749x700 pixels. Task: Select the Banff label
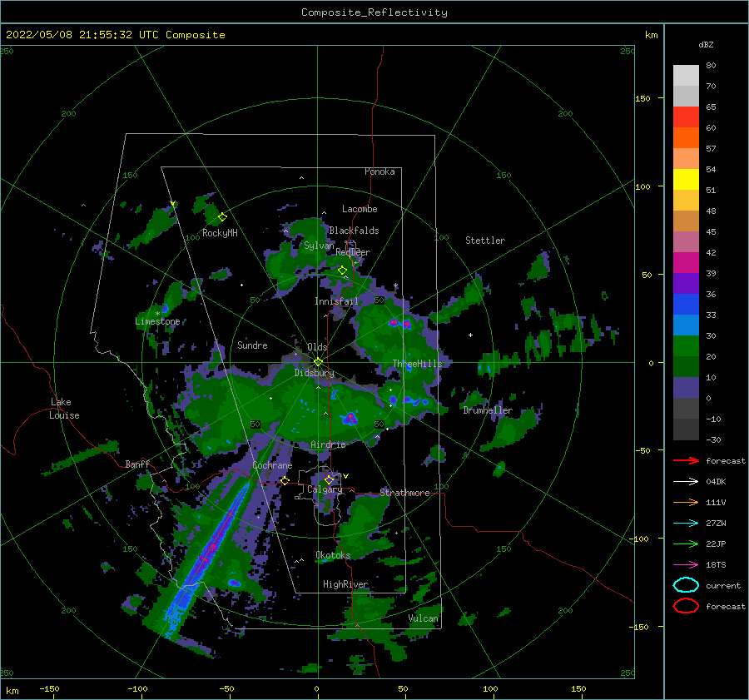[137, 464]
